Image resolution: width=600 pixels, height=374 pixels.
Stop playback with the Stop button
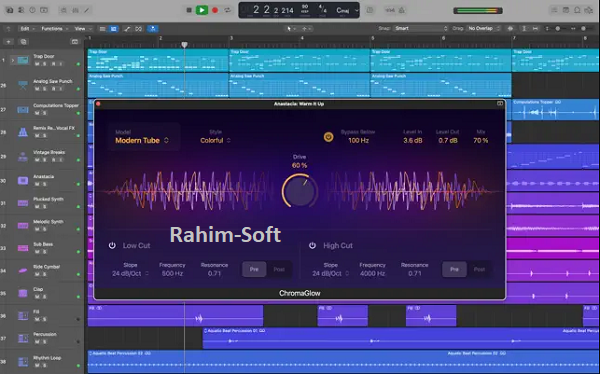[x=189, y=10]
